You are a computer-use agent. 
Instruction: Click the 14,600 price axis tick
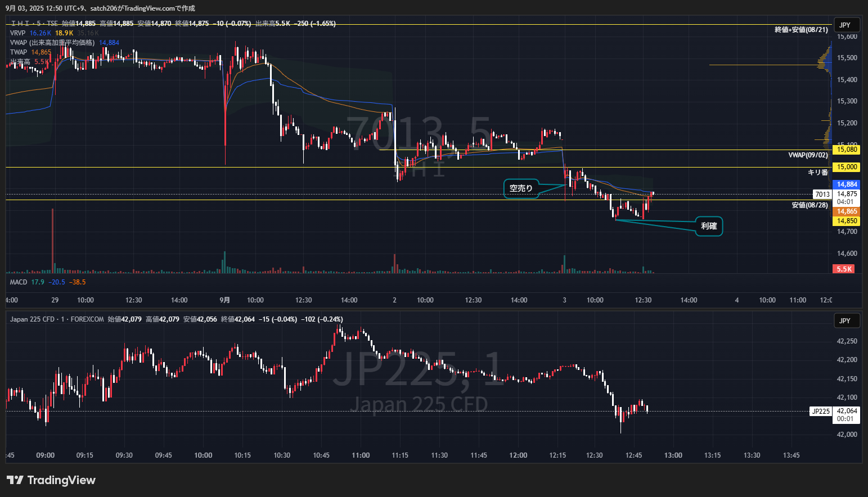click(847, 254)
